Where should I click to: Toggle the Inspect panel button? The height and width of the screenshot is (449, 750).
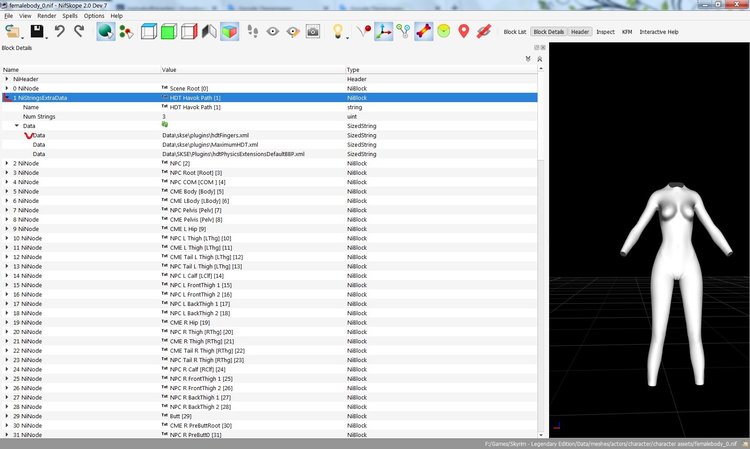tap(605, 32)
